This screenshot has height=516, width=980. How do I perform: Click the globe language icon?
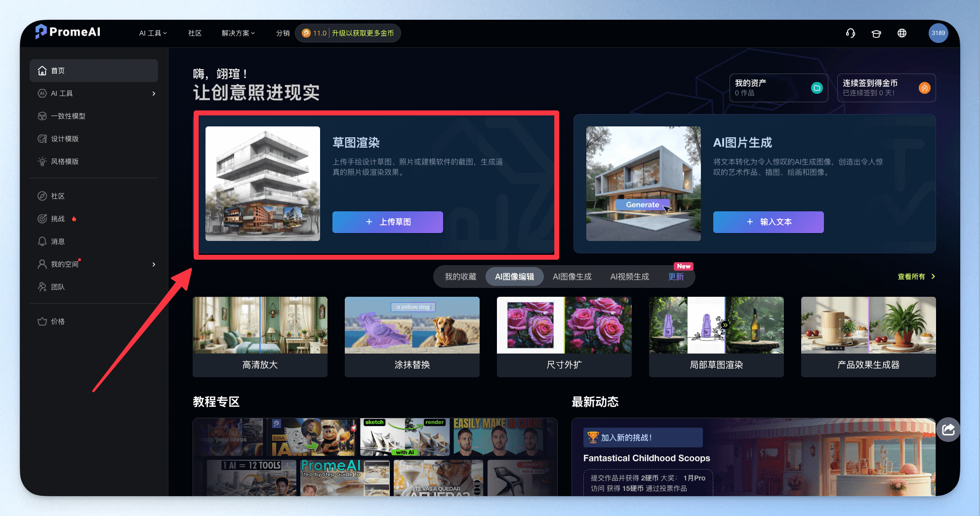pos(902,33)
